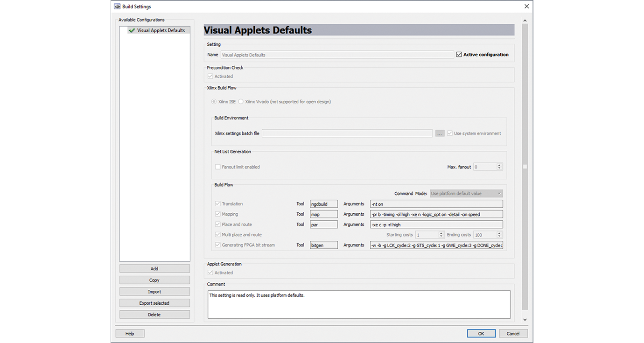Click the par Tool field
The width and height of the screenshot is (644, 343).
coord(323,224)
